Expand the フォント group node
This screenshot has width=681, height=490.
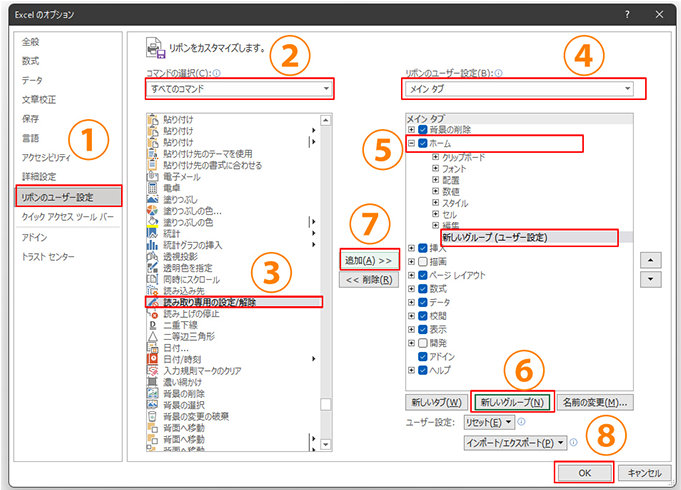tap(435, 168)
